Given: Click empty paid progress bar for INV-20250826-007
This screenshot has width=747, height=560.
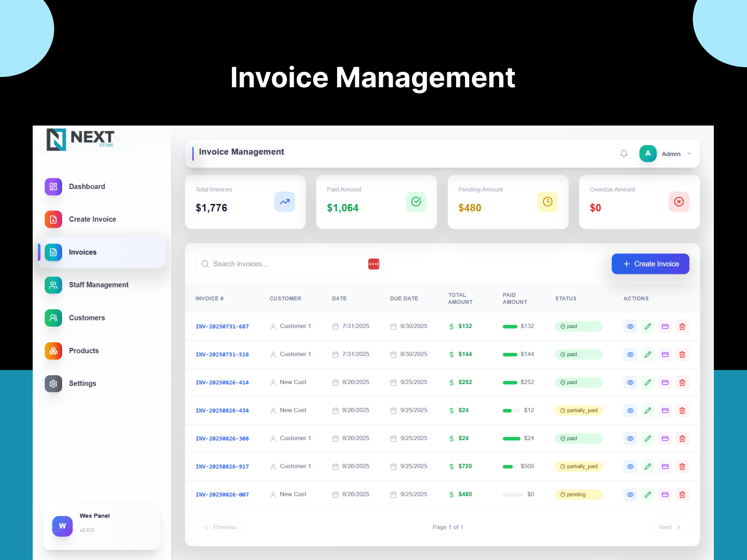Looking at the screenshot, I should 513,495.
